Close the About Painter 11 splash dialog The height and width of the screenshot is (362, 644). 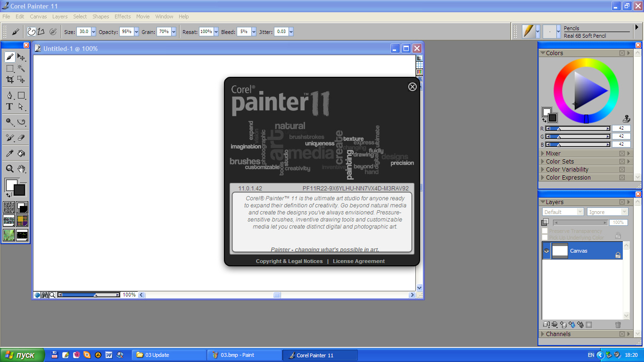(413, 87)
